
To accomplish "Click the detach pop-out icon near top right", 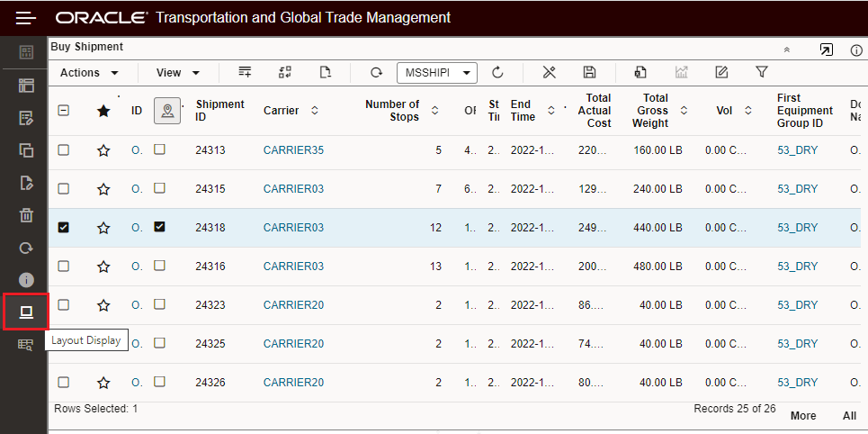I will [x=826, y=50].
